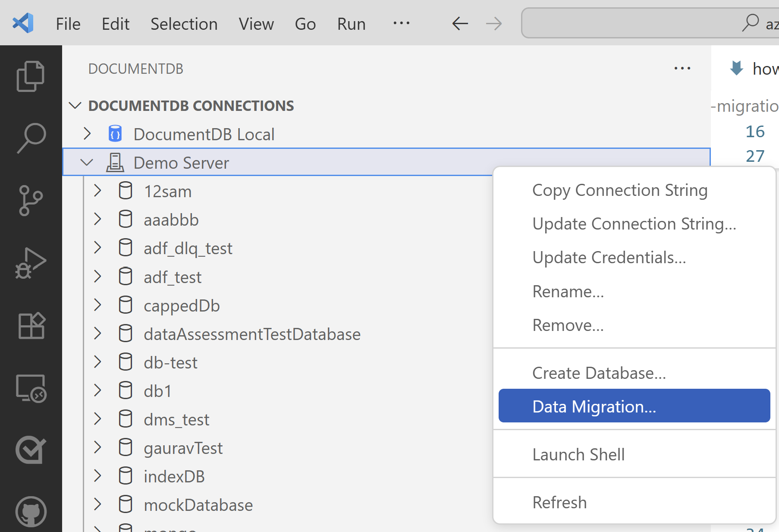Open the Explorer view in activity bar
This screenshot has width=779, height=532.
point(31,76)
